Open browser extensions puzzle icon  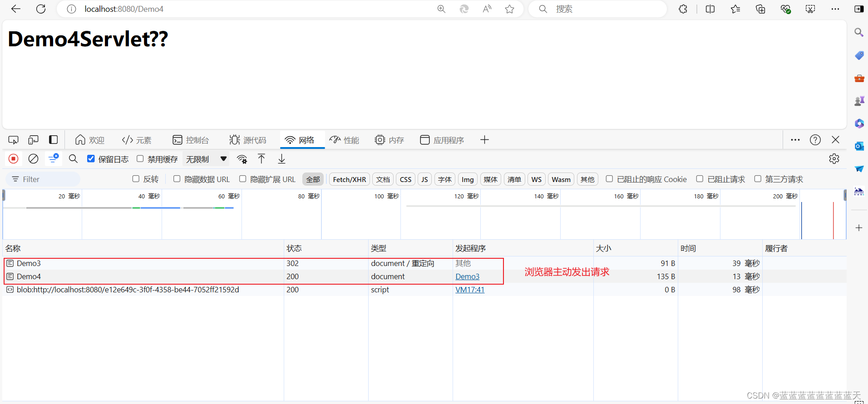[683, 9]
